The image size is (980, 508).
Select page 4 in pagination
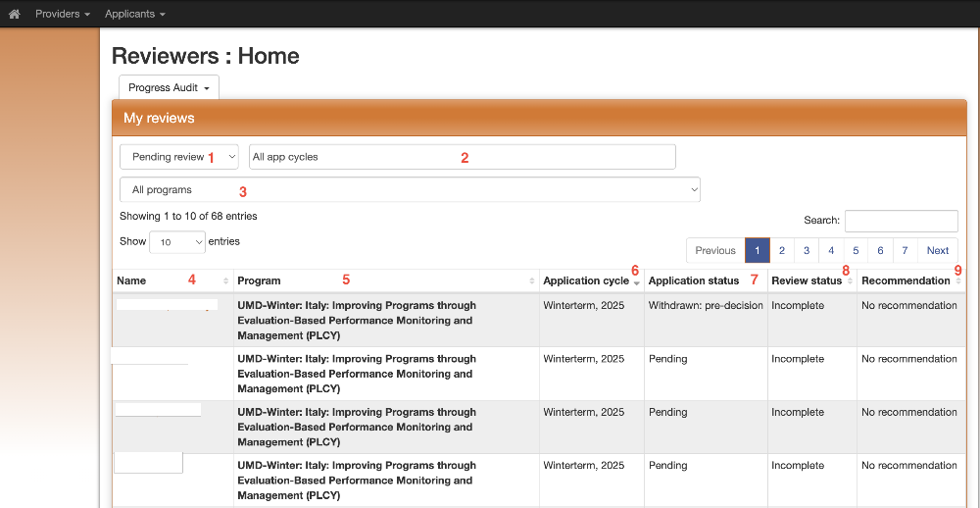coord(831,250)
